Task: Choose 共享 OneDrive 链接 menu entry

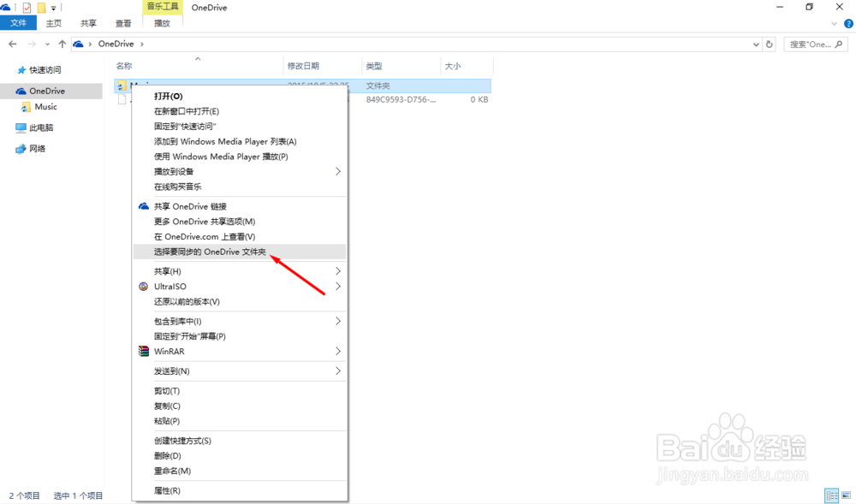Action: [x=239, y=206]
